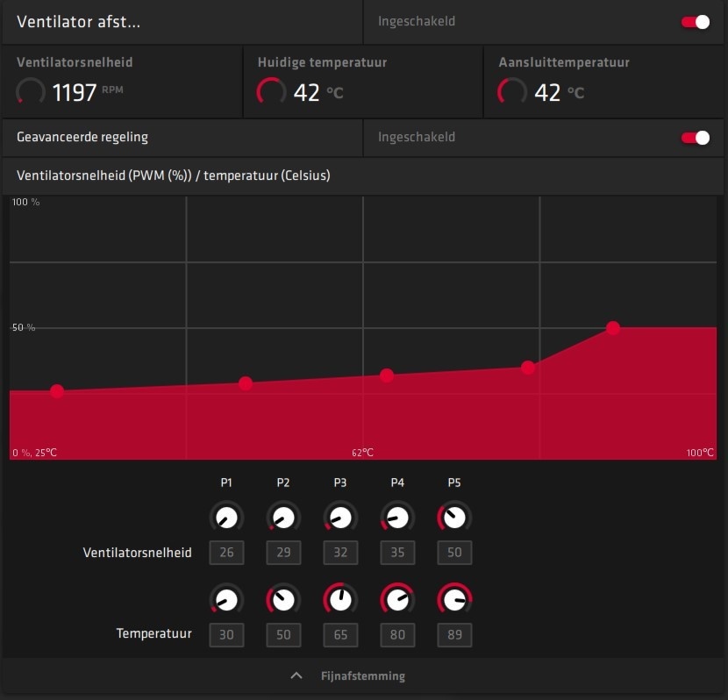Click the P1 temperature knob
Image resolution: width=728 pixels, height=700 pixels.
coord(226,600)
